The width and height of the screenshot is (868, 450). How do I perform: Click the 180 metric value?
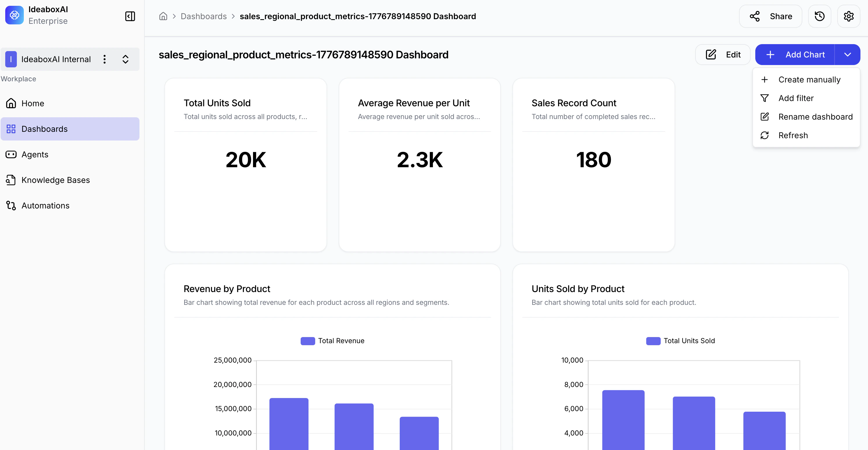tap(593, 160)
